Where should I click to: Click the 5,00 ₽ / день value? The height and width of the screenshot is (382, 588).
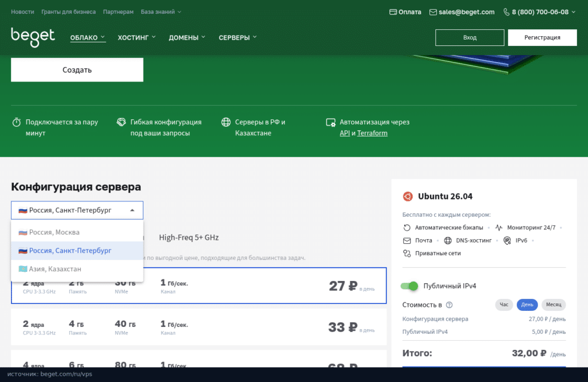point(548,332)
